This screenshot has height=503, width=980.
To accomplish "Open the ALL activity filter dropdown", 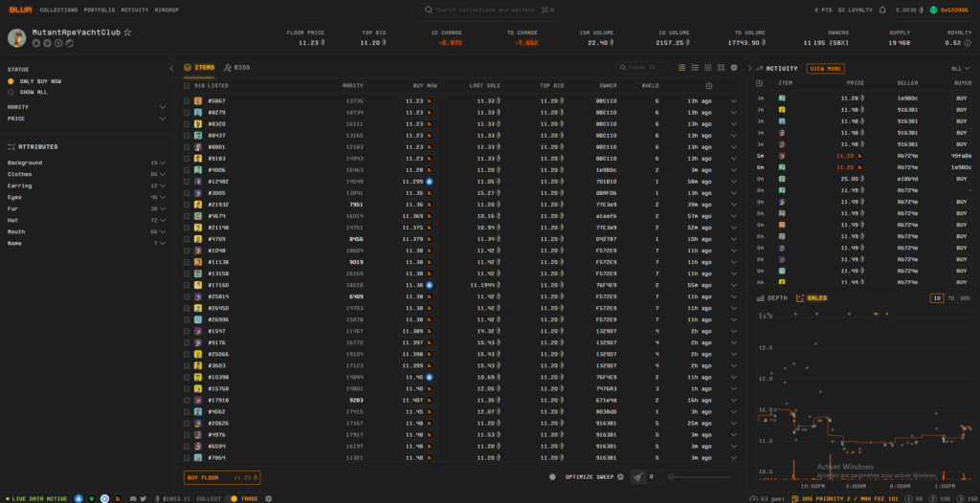I will click(962, 69).
